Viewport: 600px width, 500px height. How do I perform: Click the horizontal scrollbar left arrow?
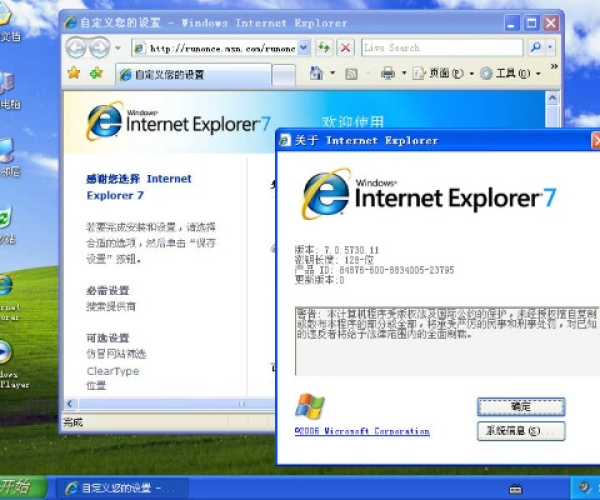[x=70, y=404]
